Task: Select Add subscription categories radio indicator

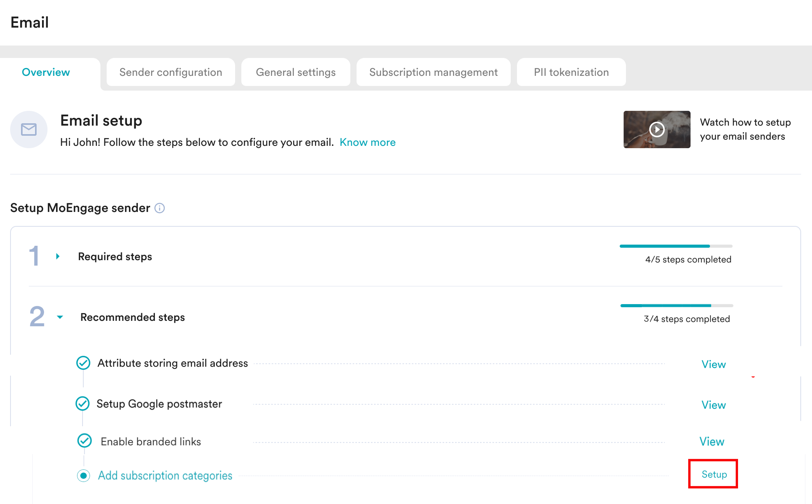Action: pos(84,475)
